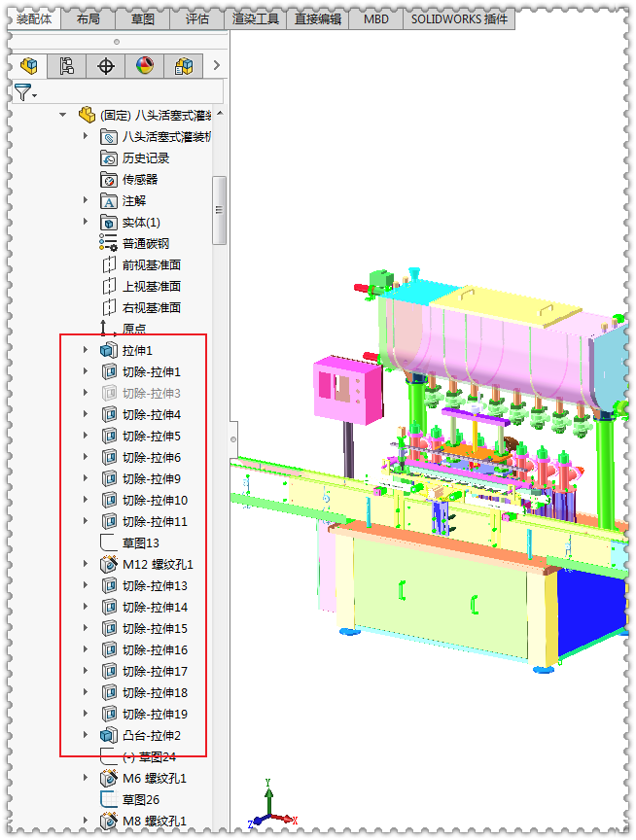The height and width of the screenshot is (840, 636).
Task: Select the 传感器 sensors item
Action: [x=139, y=179]
